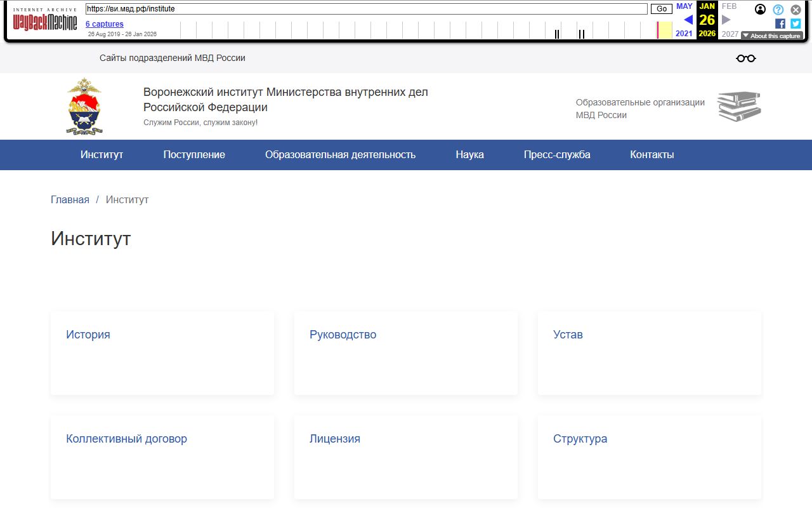The height and width of the screenshot is (508, 812).
Task: Click the highlighted year on captures timeline
Action: pyautogui.click(x=664, y=30)
